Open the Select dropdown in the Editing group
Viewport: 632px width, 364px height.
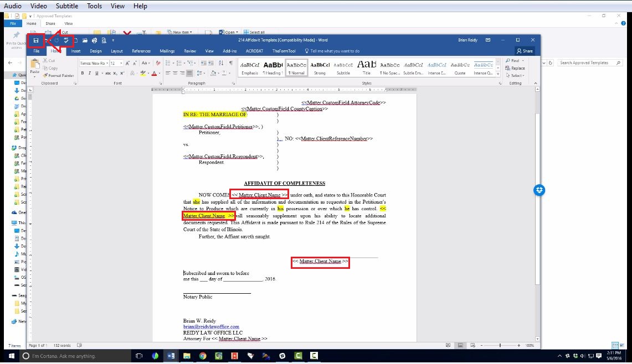(x=515, y=76)
